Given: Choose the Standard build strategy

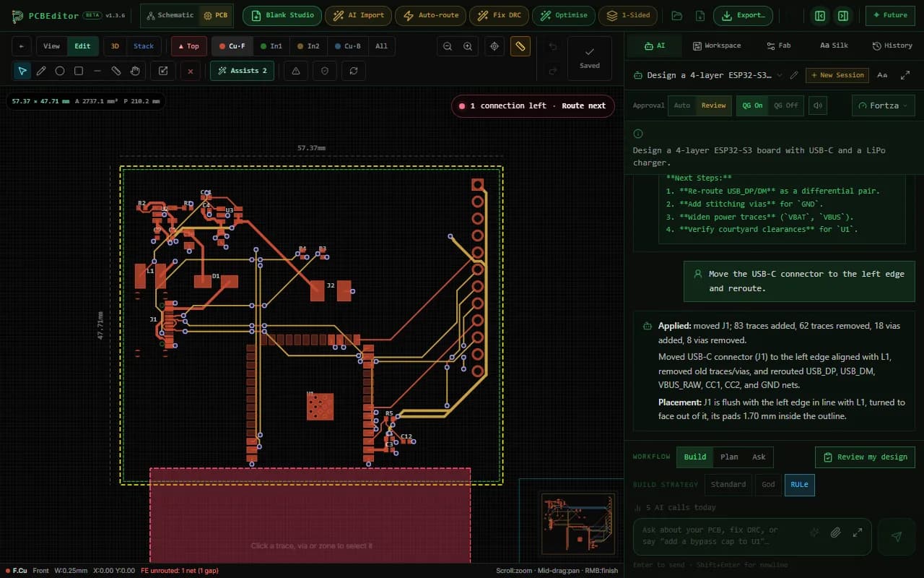Looking at the screenshot, I should point(728,485).
